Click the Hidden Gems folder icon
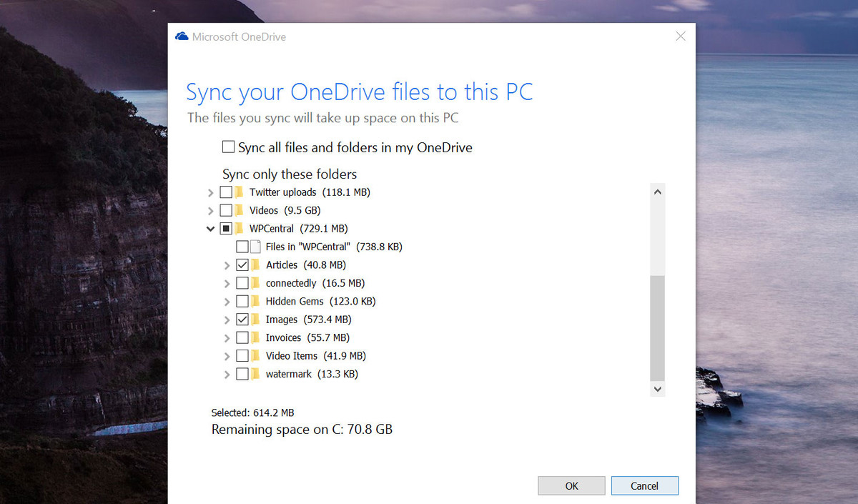 coord(257,300)
